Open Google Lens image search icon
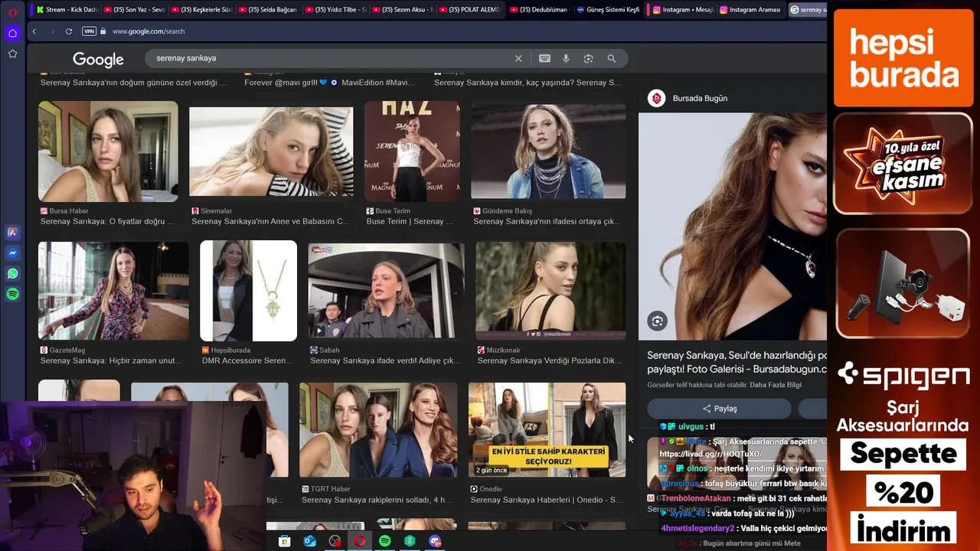The image size is (980, 551). (588, 58)
